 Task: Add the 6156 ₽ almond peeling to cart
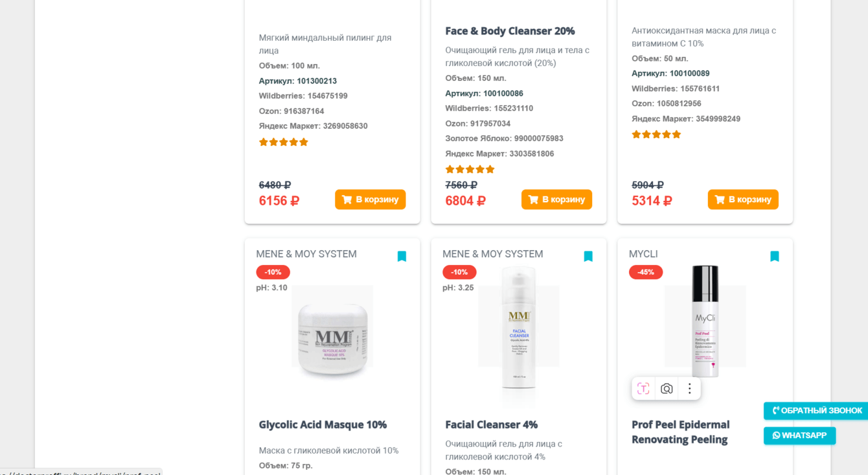[x=370, y=200]
